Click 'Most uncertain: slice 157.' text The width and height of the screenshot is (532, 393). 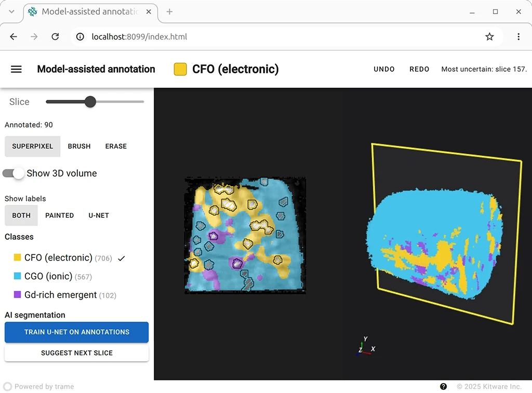(x=484, y=69)
